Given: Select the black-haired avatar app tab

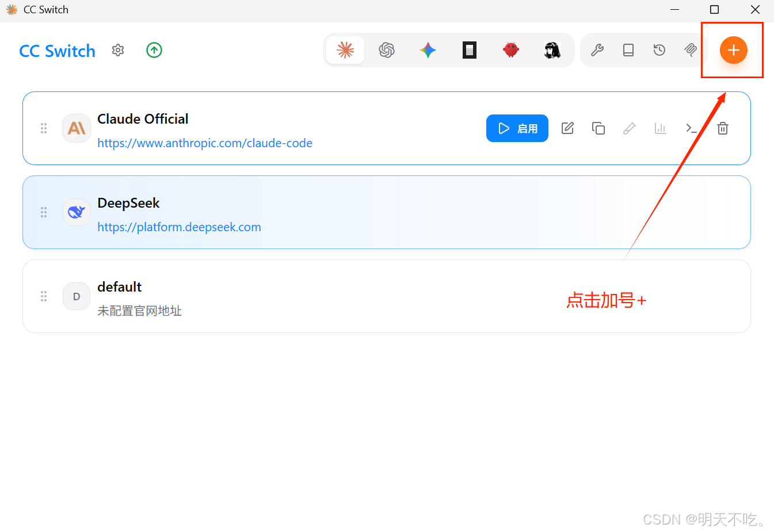Looking at the screenshot, I should click(x=552, y=50).
